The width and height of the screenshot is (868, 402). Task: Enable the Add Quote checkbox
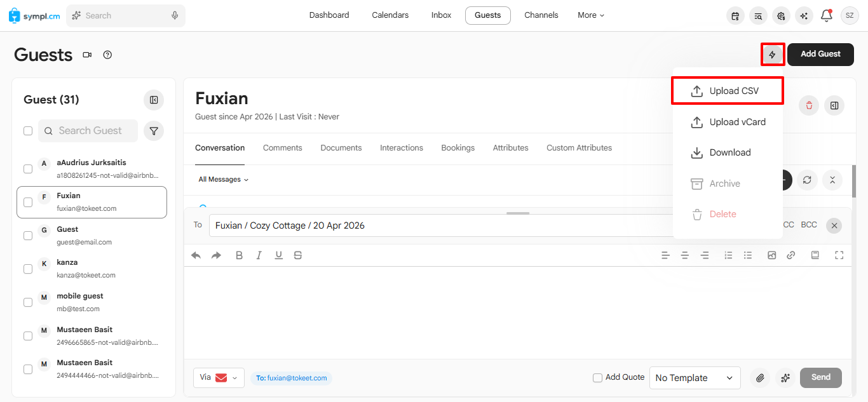tap(597, 378)
